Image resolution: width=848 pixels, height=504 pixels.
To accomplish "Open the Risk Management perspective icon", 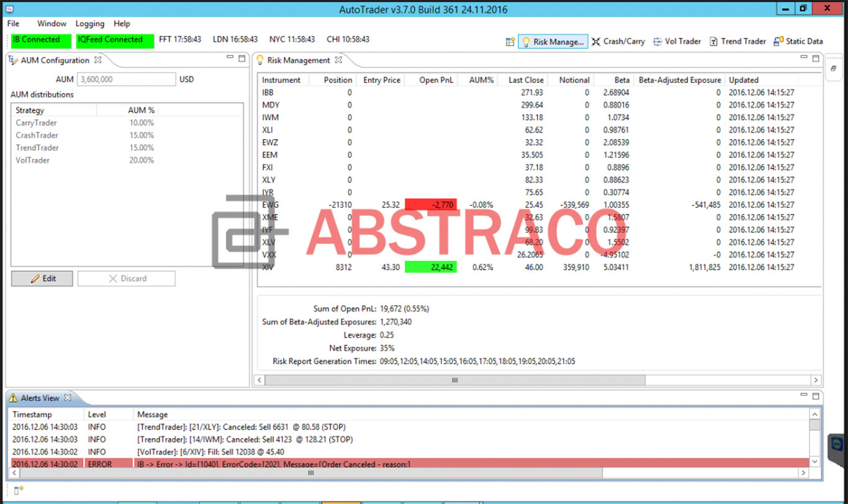I will 552,42.
